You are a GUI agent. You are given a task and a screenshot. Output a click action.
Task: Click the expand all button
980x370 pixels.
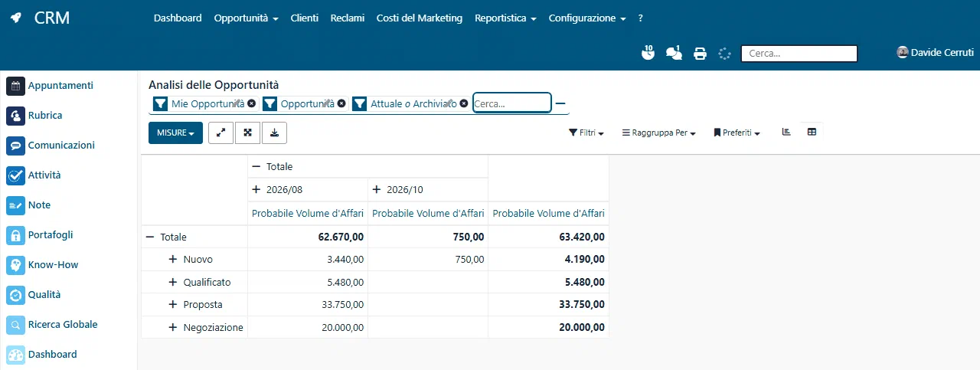(x=247, y=133)
